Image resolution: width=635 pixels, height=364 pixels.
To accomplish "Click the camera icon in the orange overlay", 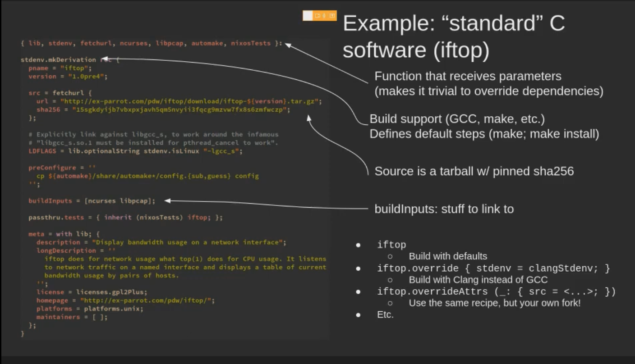I will (317, 16).
